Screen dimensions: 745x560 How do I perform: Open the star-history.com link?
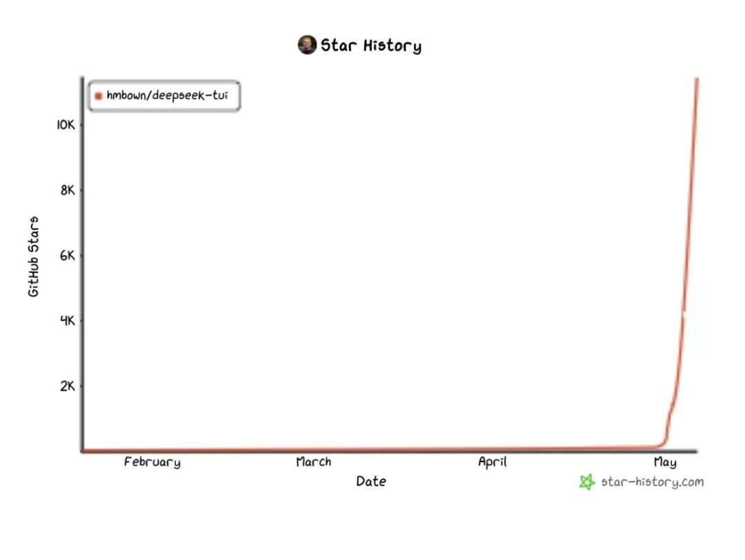tap(652, 481)
